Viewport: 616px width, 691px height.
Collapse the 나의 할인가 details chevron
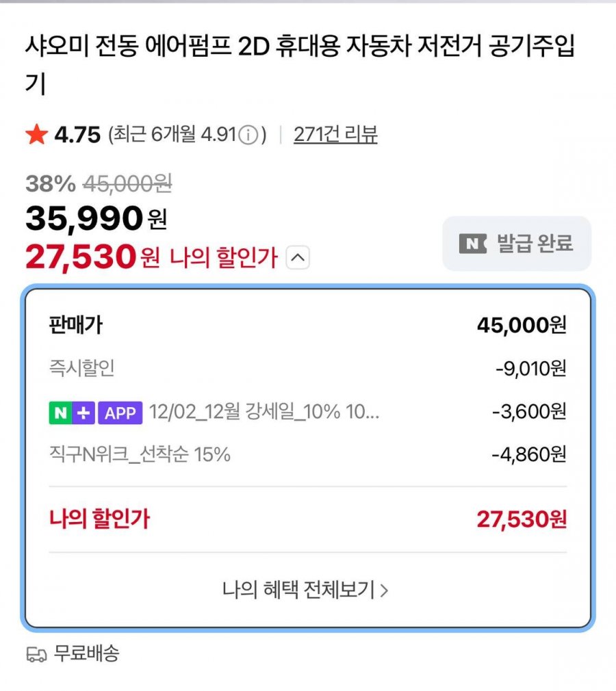click(298, 258)
